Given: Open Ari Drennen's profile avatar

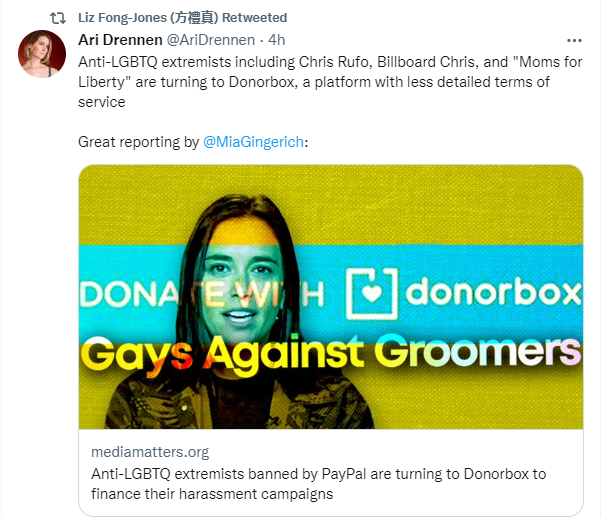Looking at the screenshot, I should click(42, 54).
